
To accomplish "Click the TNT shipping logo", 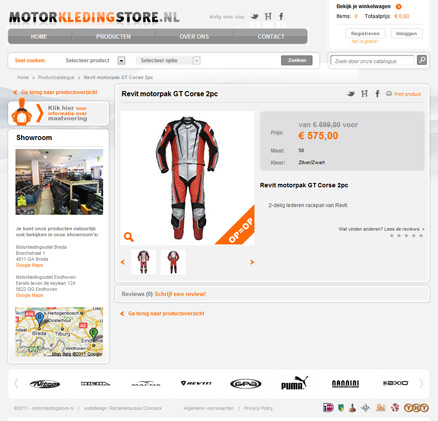I will [416, 408].
